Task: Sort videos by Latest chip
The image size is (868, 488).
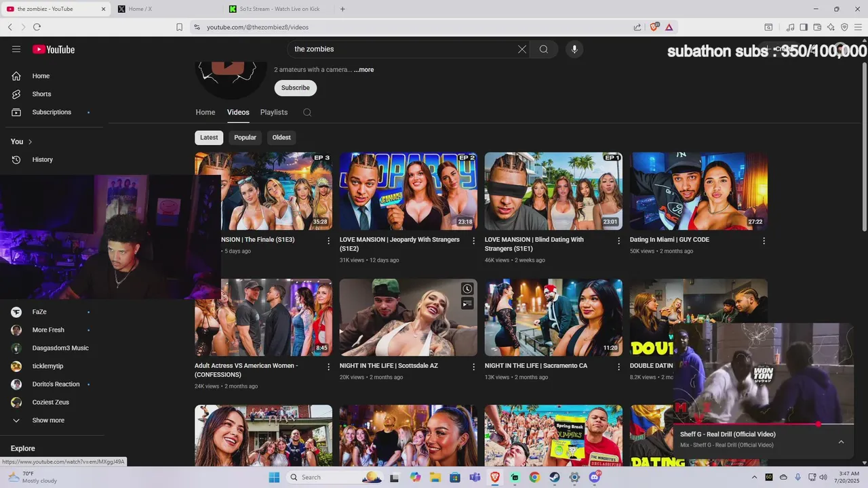Action: point(209,138)
